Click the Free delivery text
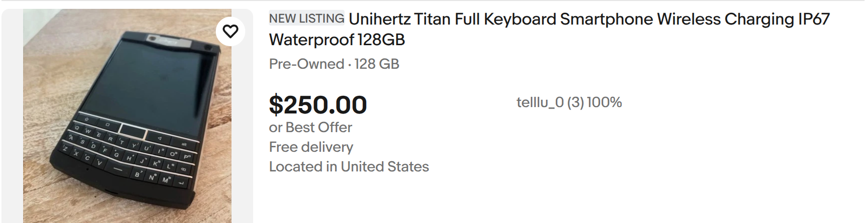 coord(311,147)
